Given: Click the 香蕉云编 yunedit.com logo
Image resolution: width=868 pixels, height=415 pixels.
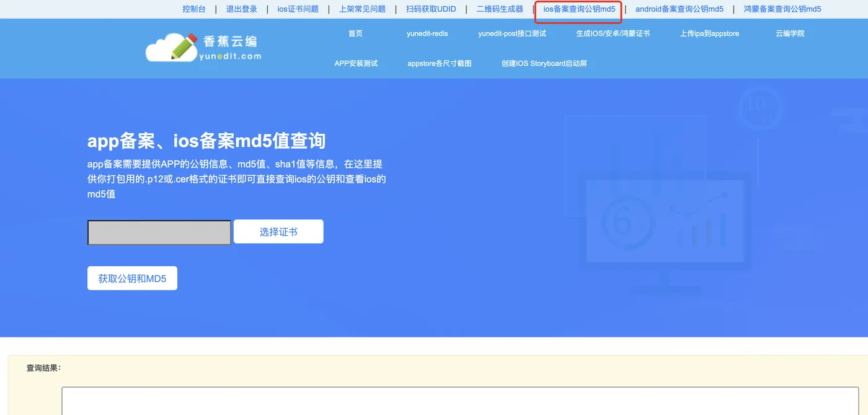Looking at the screenshot, I should (203, 48).
